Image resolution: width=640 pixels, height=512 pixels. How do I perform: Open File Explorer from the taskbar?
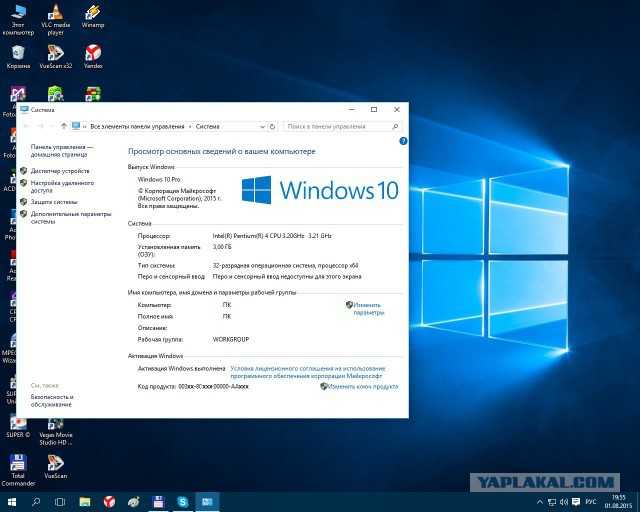(x=85, y=502)
